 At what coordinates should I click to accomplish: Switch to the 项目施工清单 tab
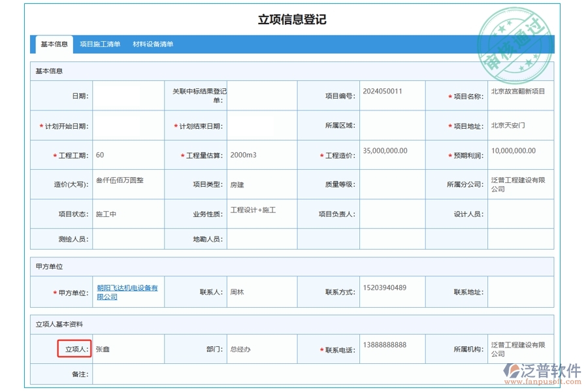point(99,44)
